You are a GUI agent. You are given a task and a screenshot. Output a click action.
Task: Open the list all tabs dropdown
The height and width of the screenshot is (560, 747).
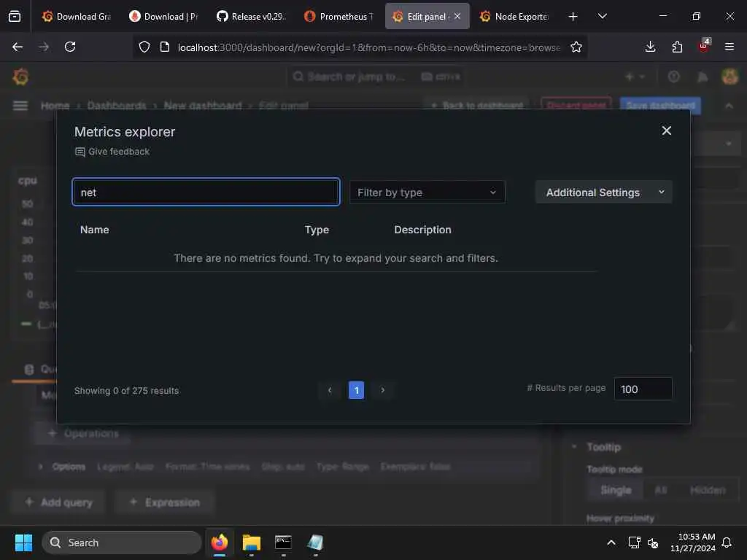coord(602,16)
